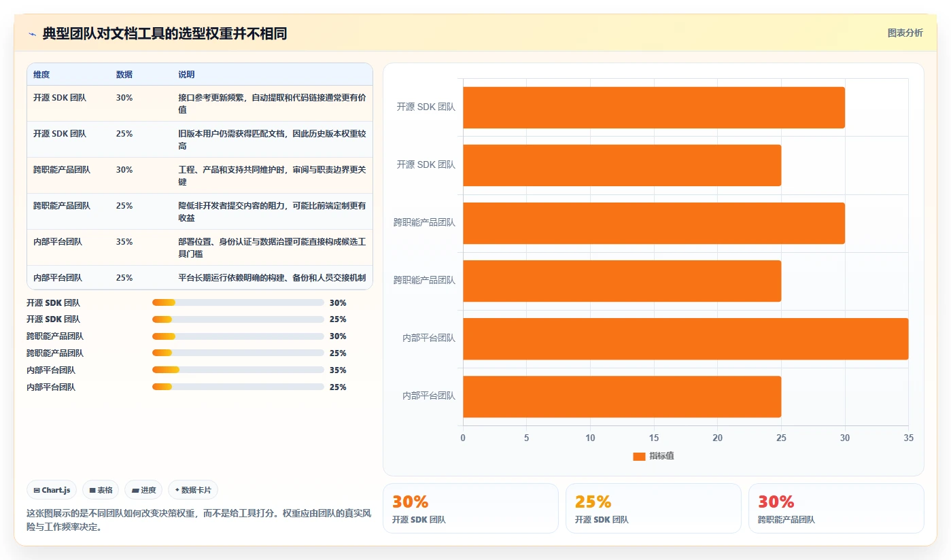The image size is (951, 560).
Task: Click the 跨职能产品团队 30% progress bar
Action: point(238,336)
